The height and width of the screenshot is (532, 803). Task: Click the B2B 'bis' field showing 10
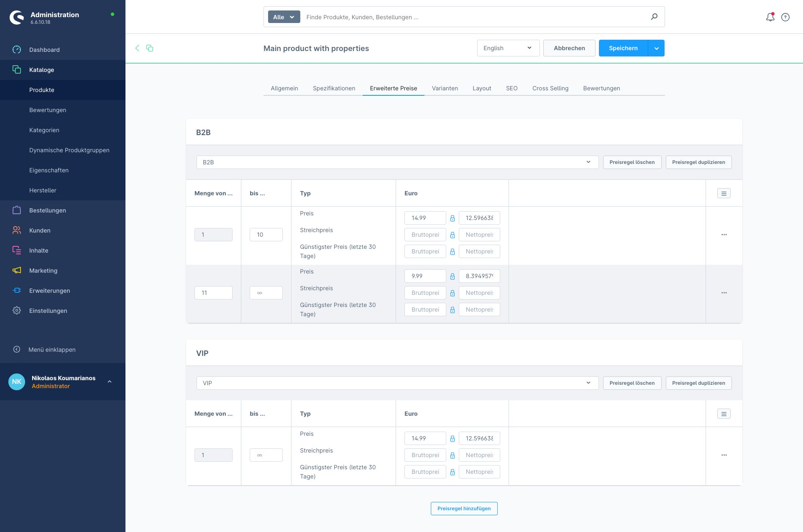[x=266, y=235]
